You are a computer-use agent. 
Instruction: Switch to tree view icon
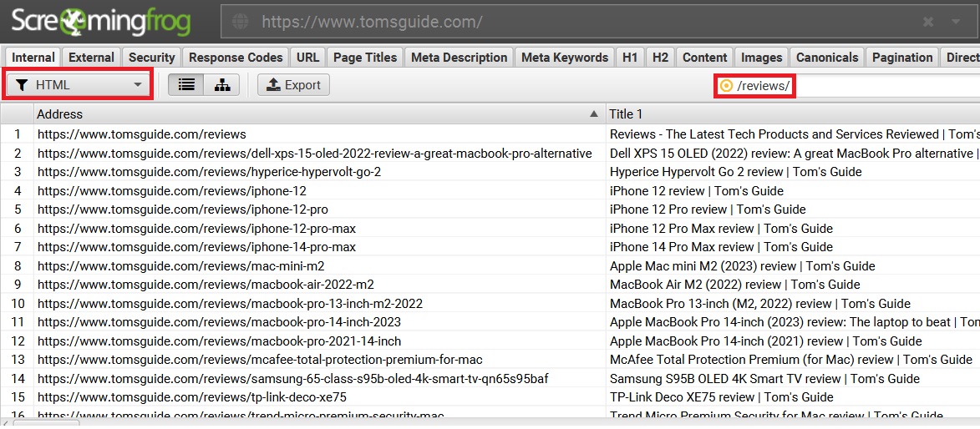pyautogui.click(x=222, y=86)
